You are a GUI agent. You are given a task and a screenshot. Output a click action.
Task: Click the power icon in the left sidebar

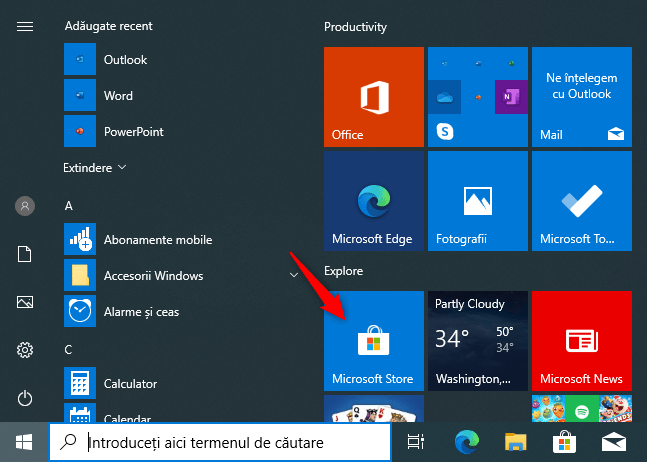click(x=25, y=398)
